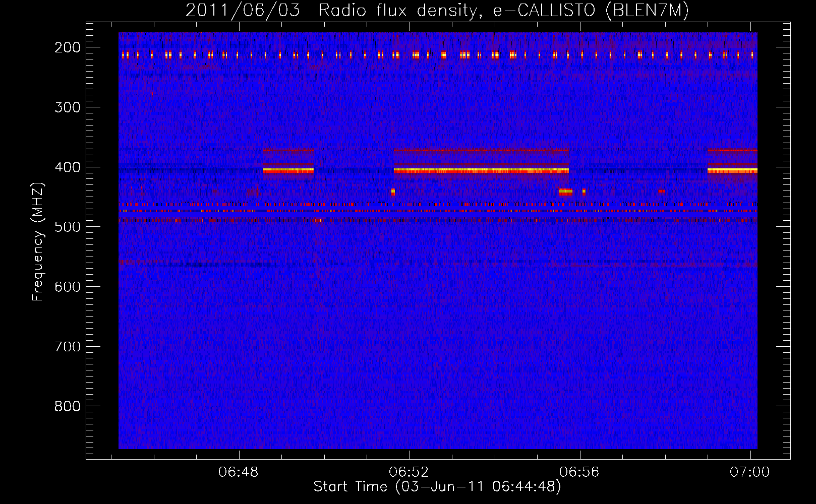The image size is (816, 504).
Task: Click the 06:52 time tick label
Action: point(409,472)
